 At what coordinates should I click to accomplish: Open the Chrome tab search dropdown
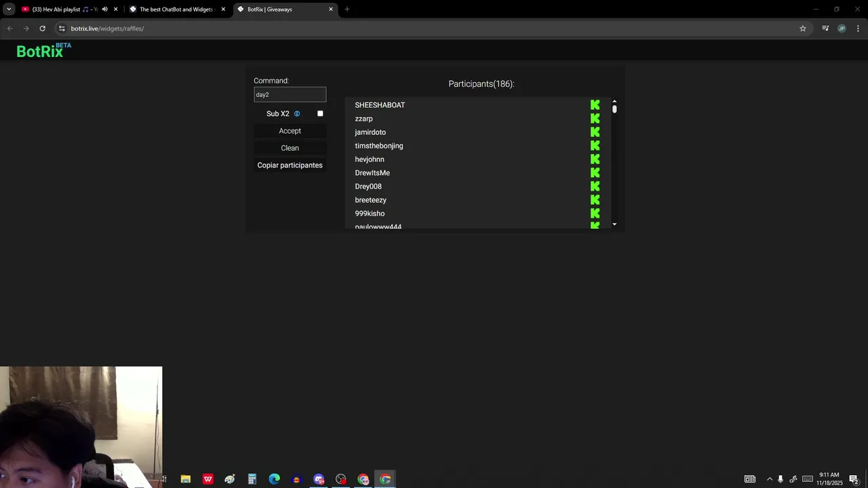(x=9, y=9)
